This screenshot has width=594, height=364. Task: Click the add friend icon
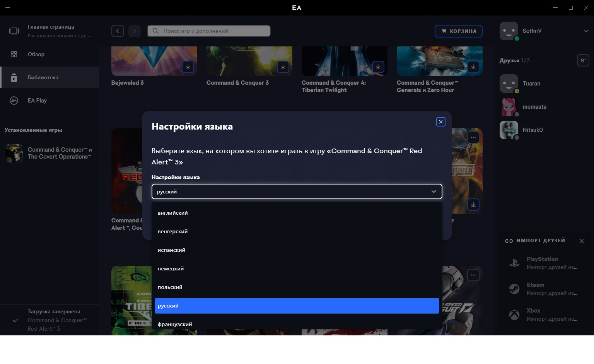(583, 60)
